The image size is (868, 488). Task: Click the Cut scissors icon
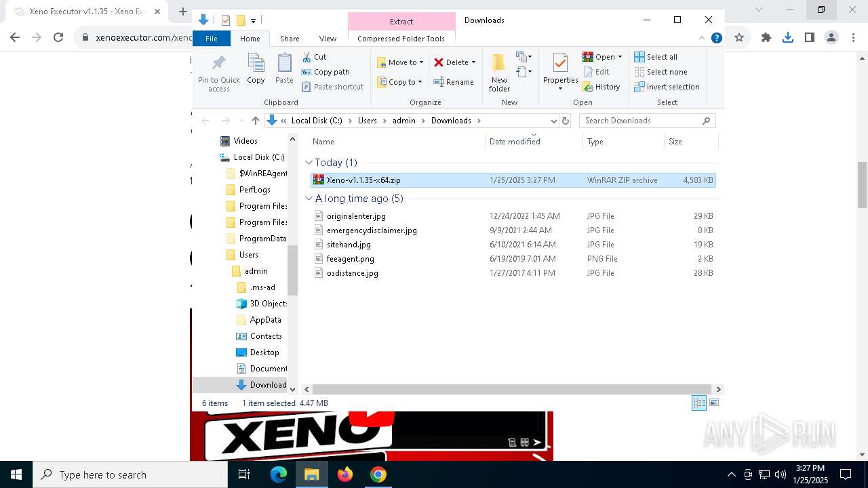307,57
